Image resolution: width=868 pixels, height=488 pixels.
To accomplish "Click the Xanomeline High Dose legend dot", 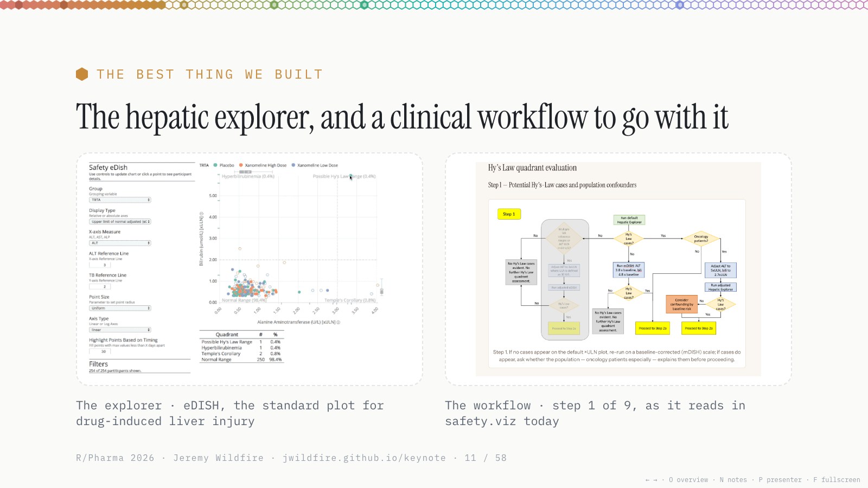I will [x=241, y=165].
